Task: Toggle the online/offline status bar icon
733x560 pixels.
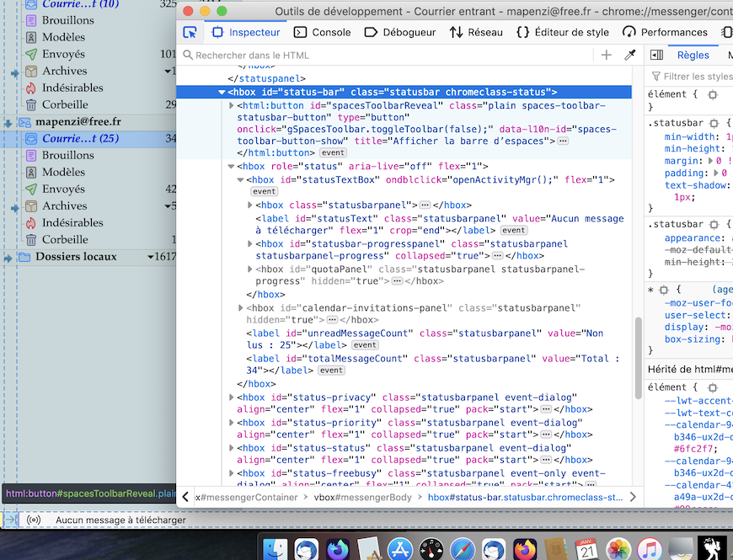Action: click(x=34, y=520)
